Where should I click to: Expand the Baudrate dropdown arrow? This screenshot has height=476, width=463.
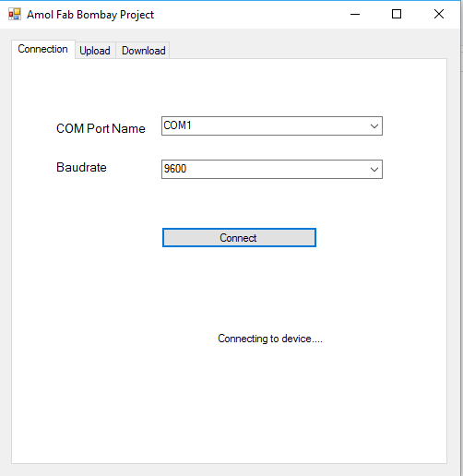pos(374,170)
